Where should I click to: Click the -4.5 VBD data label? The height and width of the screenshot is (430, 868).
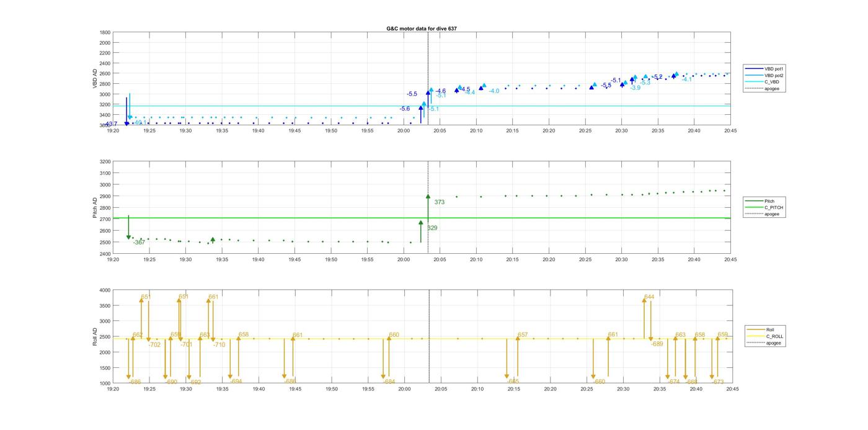(464, 89)
